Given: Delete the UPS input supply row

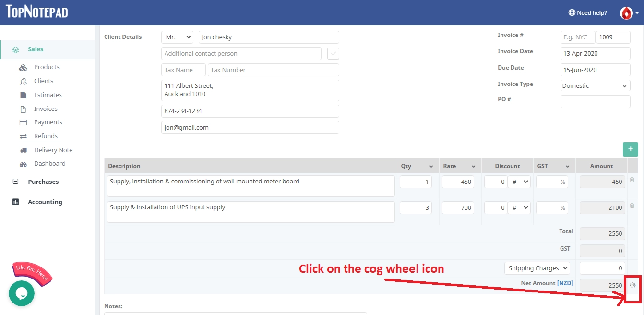Looking at the screenshot, I should 632,206.
